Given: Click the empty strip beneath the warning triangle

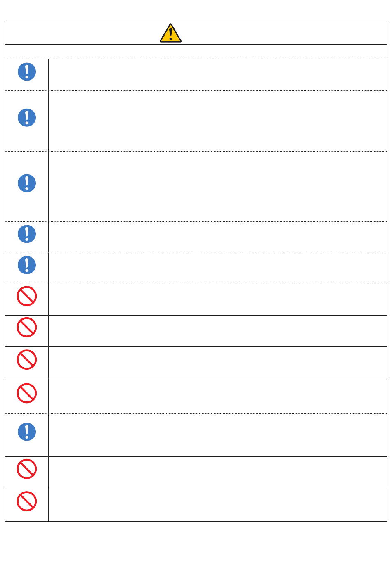Looking at the screenshot, I should pos(196,52).
